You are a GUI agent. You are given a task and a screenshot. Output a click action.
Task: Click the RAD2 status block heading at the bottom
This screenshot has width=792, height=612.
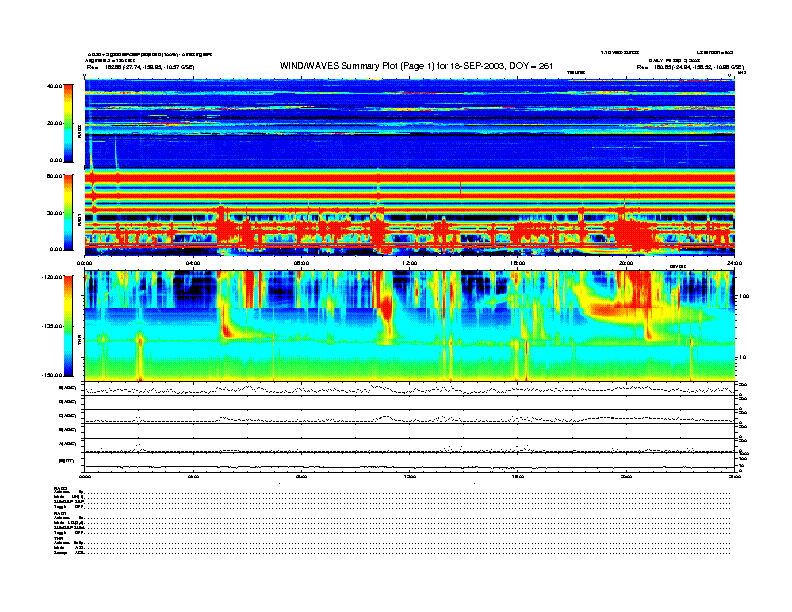pos(60,488)
